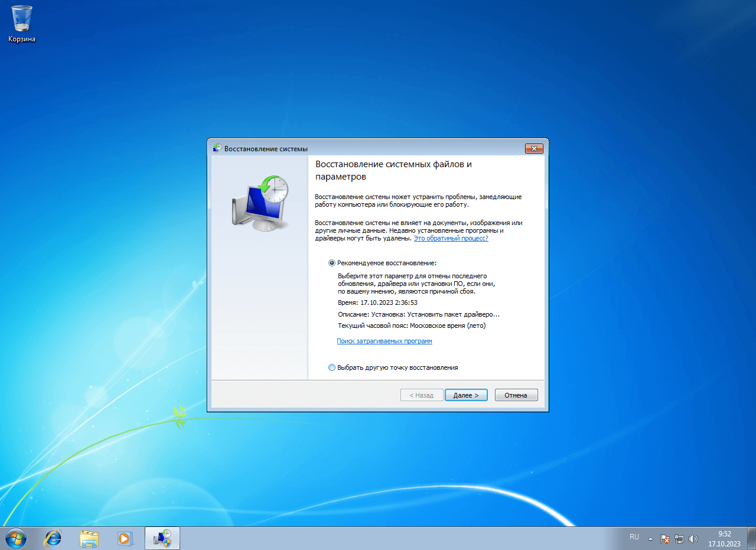The width and height of the screenshot is (756, 550).
Task: Open the Recycle Bin (Корзина) desktop icon
Action: pos(22,24)
